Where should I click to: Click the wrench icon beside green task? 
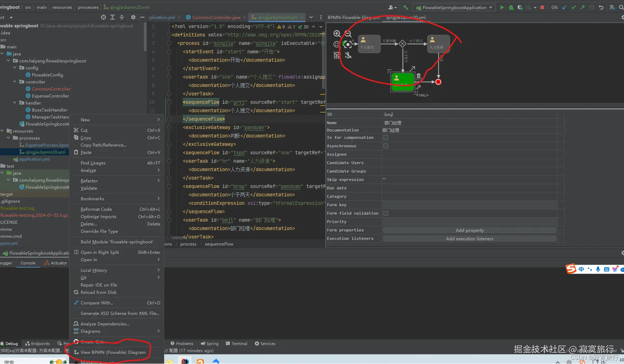tap(418, 87)
